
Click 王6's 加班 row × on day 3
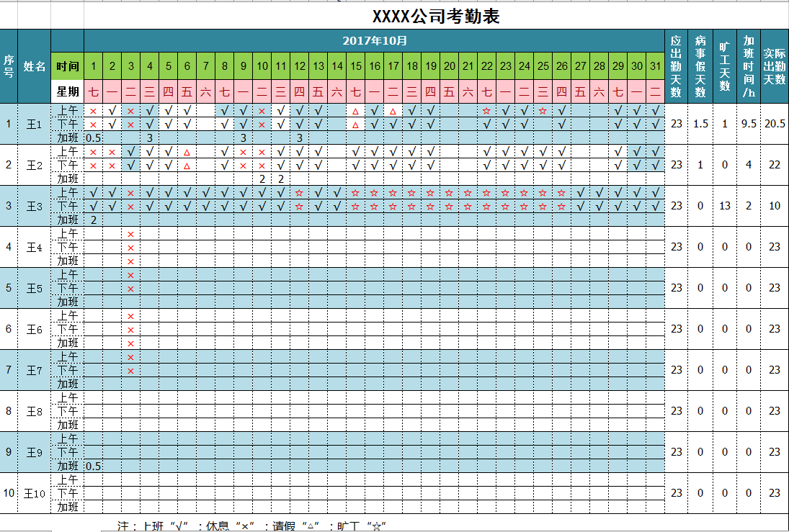pos(131,343)
